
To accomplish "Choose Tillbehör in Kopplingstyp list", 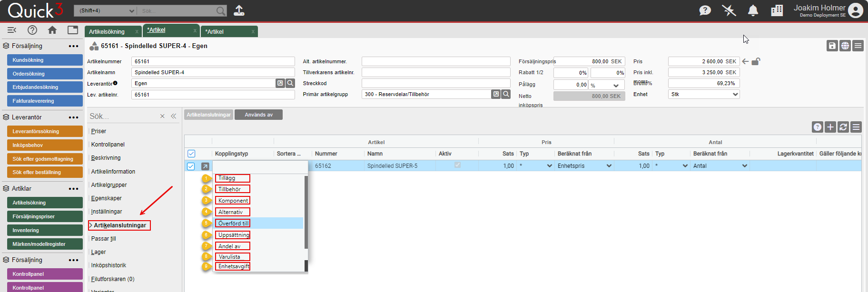I will click(233, 189).
